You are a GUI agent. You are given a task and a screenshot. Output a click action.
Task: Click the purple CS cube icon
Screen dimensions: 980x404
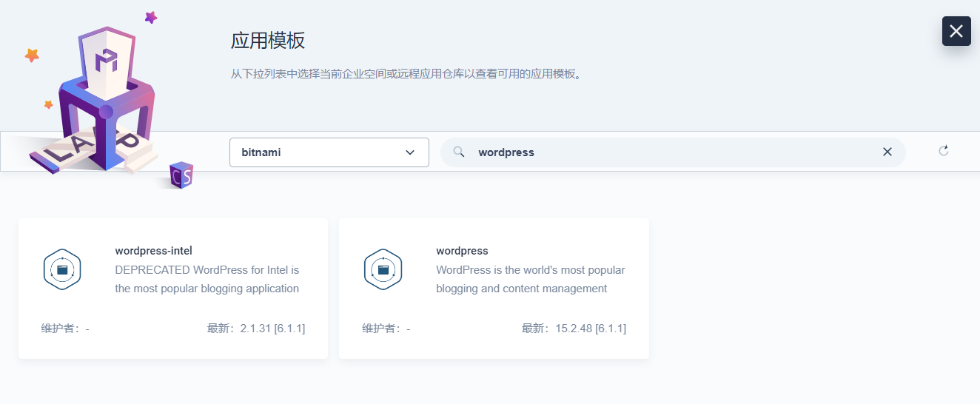(181, 175)
